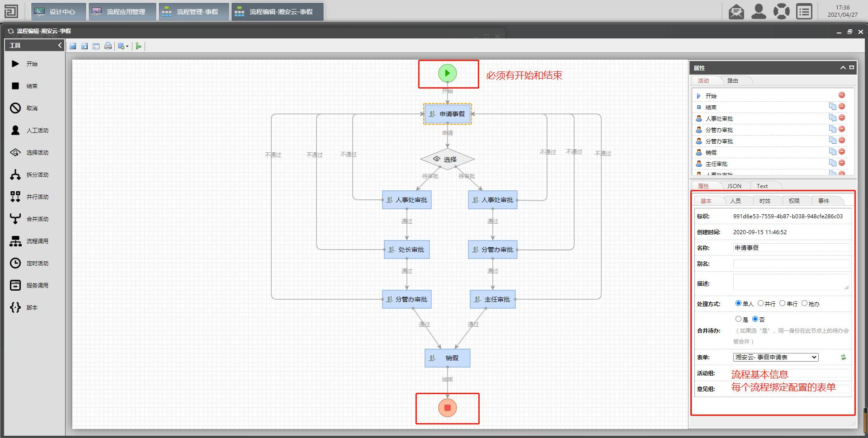This screenshot has width=868, height=438.
Task: Open the 流程管理-事假 taskbar tab
Action: pyautogui.click(x=193, y=12)
